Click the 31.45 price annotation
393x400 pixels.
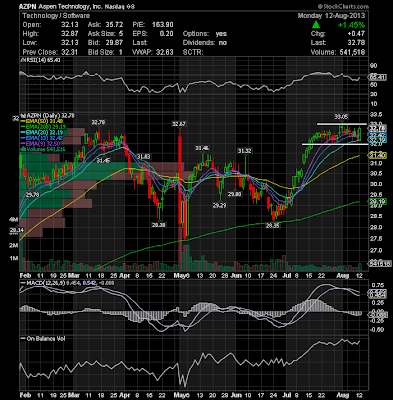point(103,161)
